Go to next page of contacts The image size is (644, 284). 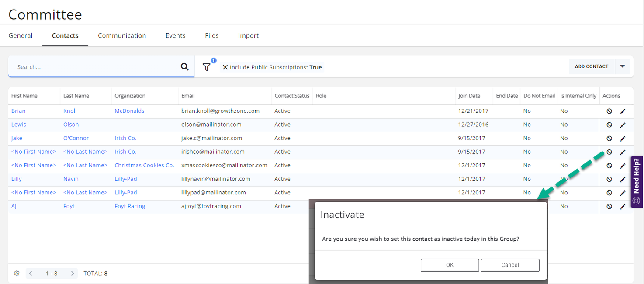tap(73, 274)
